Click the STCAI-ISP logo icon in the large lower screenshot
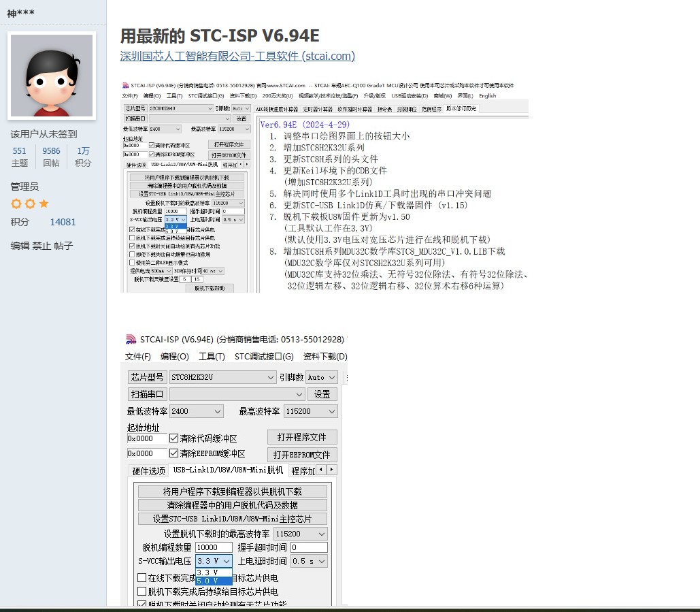Viewport: 700px width, 612px height. point(131,340)
